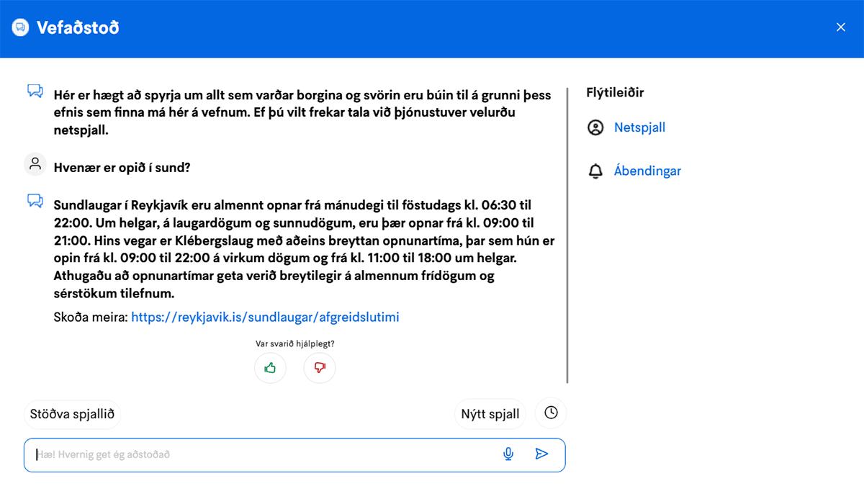Click the Vefaðstoð chatbot logo icon
This screenshot has height=504, width=864.
[x=19, y=27]
